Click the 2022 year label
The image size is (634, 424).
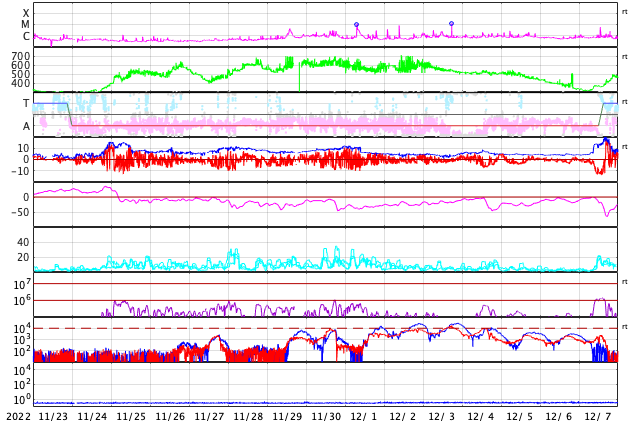(19, 417)
